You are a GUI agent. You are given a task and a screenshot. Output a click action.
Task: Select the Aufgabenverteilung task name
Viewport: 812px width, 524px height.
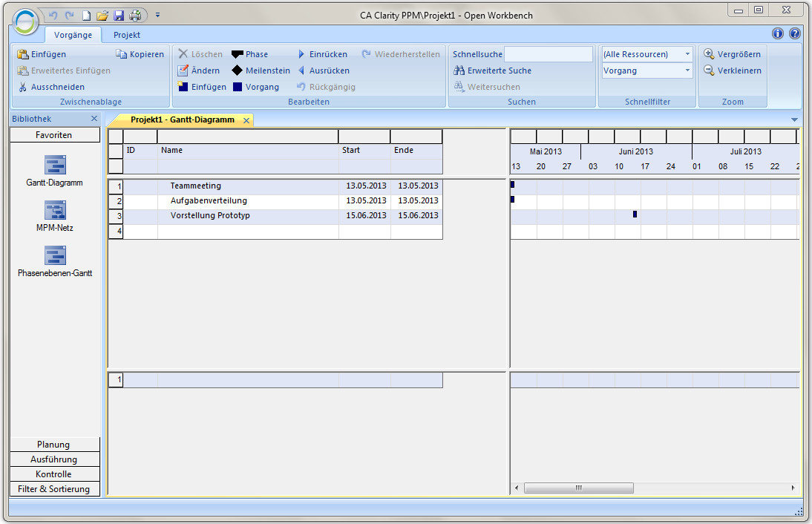coord(209,200)
